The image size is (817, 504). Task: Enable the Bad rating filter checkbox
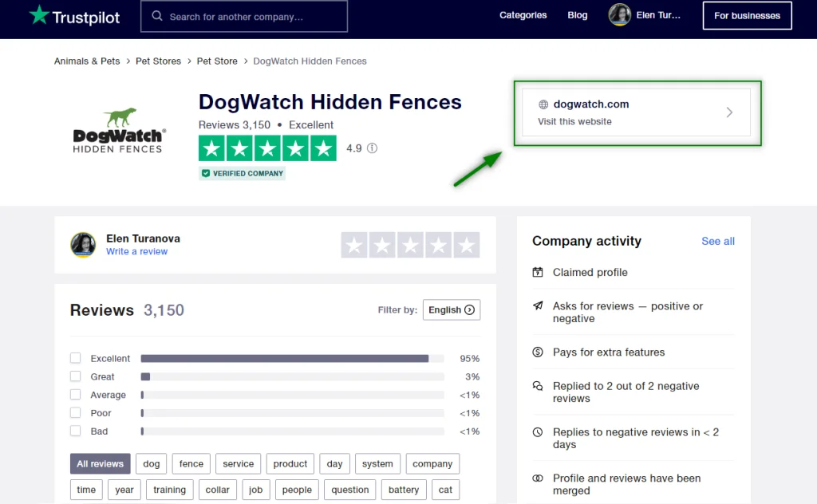click(x=76, y=431)
